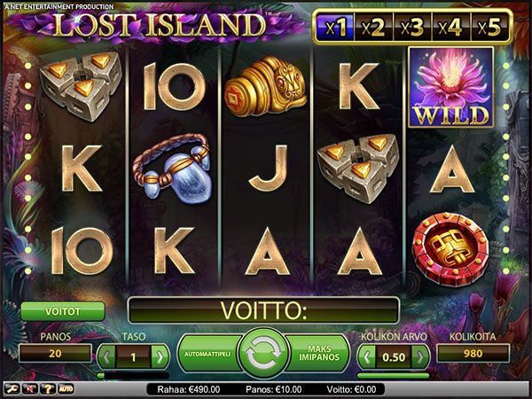The image size is (532, 399).
Task: Click the golden snail shell symbol
Action: pyautogui.click(x=266, y=86)
